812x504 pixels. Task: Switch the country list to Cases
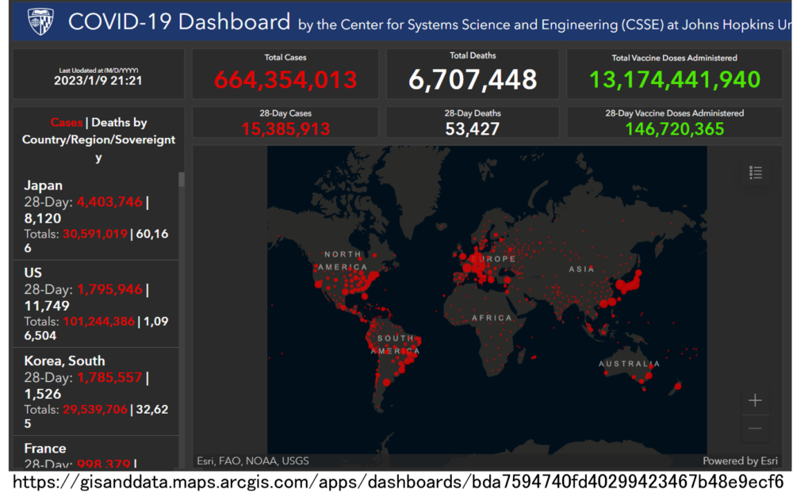click(66, 123)
